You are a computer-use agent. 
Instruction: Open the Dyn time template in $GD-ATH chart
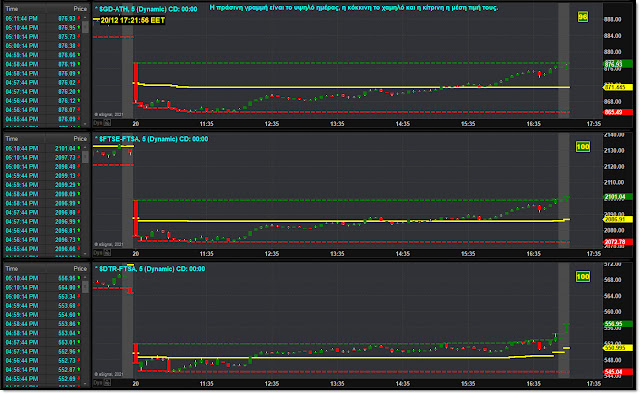(x=98, y=122)
